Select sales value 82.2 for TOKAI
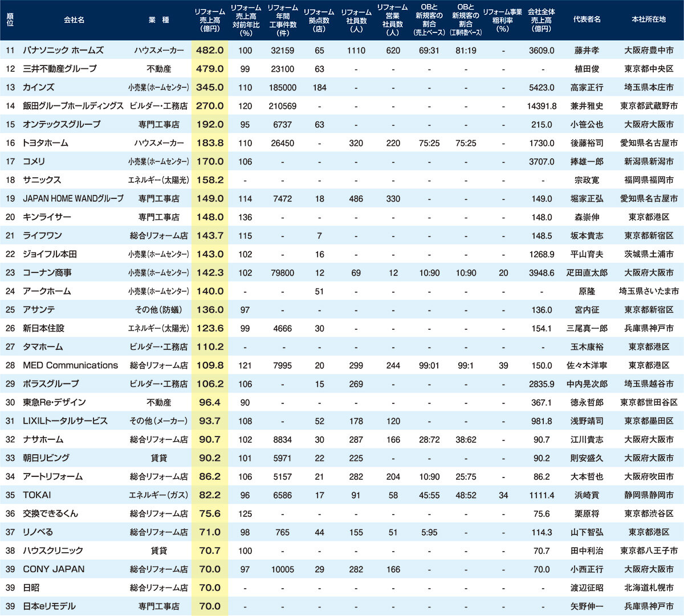 click(210, 495)
